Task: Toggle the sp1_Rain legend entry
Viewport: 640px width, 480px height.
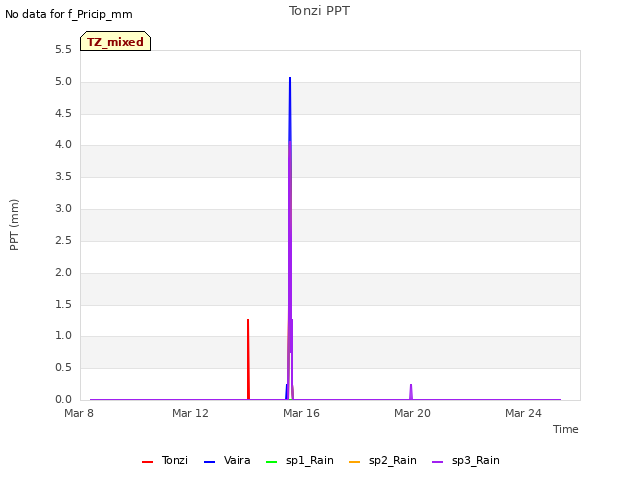Action: [x=300, y=461]
